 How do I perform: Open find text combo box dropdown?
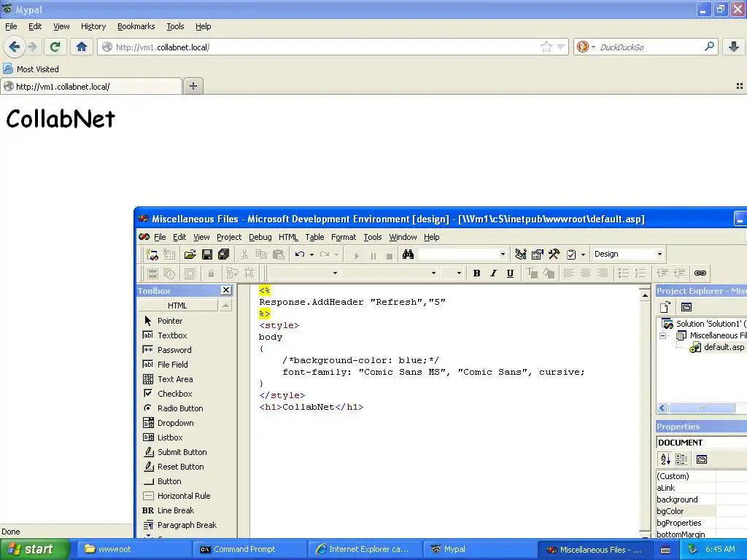point(502,254)
